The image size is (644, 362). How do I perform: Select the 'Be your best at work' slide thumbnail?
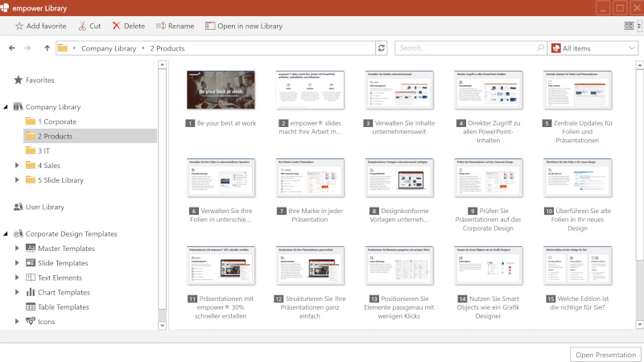pos(221,90)
